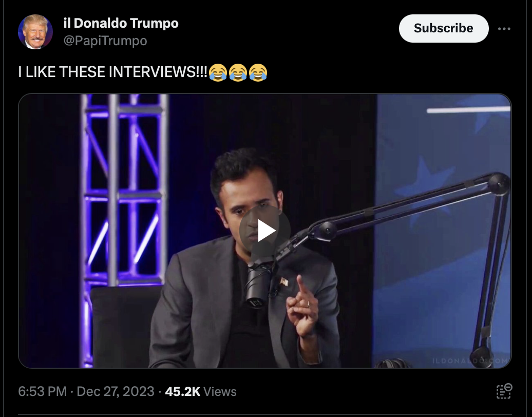This screenshot has height=417, width=532.
Task: Click the first laughing-crying emoji
Action: tap(218, 72)
